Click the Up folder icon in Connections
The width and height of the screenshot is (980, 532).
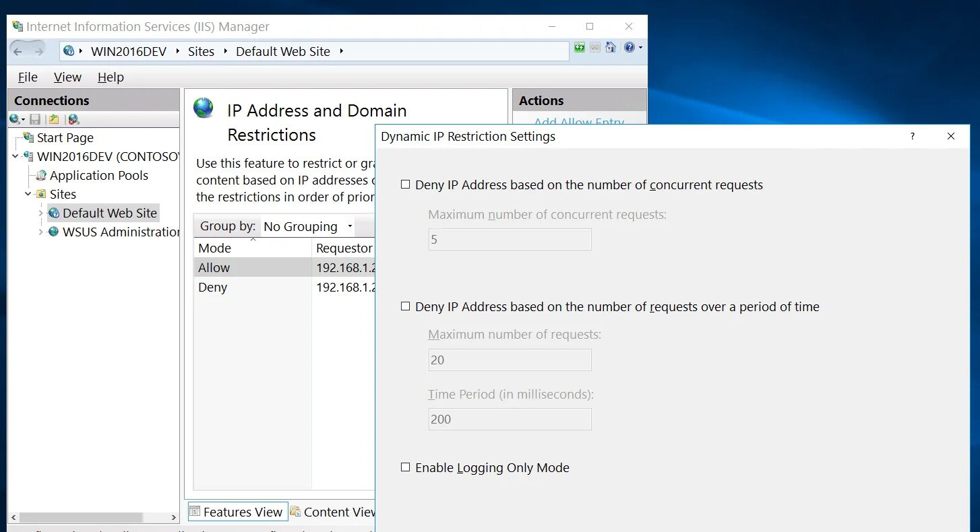click(x=54, y=119)
